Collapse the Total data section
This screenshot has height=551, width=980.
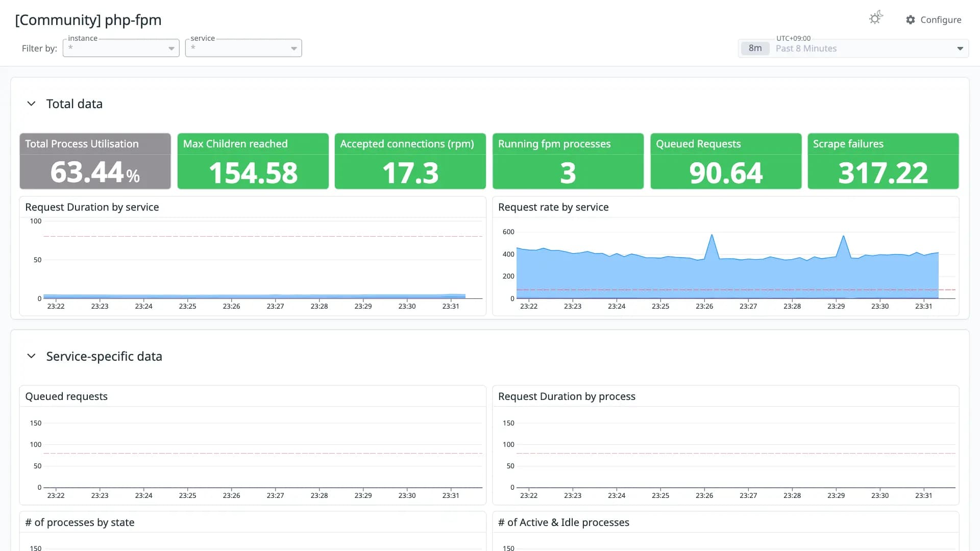pos(31,104)
